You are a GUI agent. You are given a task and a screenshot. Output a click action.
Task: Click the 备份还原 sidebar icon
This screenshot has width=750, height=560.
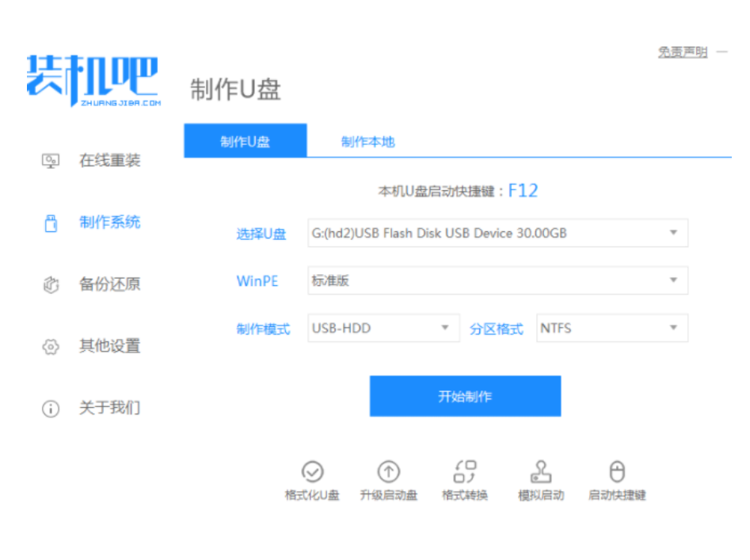(50, 284)
